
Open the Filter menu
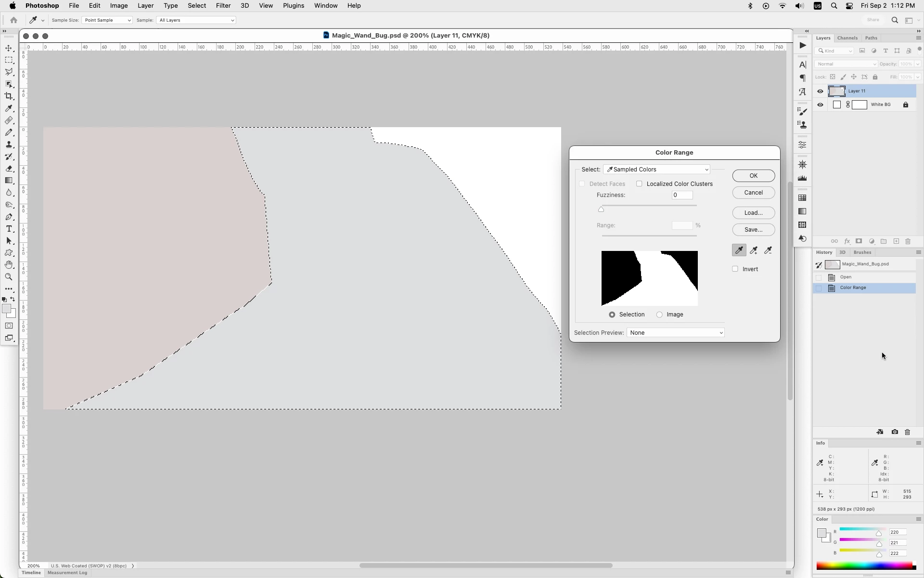pyautogui.click(x=223, y=6)
